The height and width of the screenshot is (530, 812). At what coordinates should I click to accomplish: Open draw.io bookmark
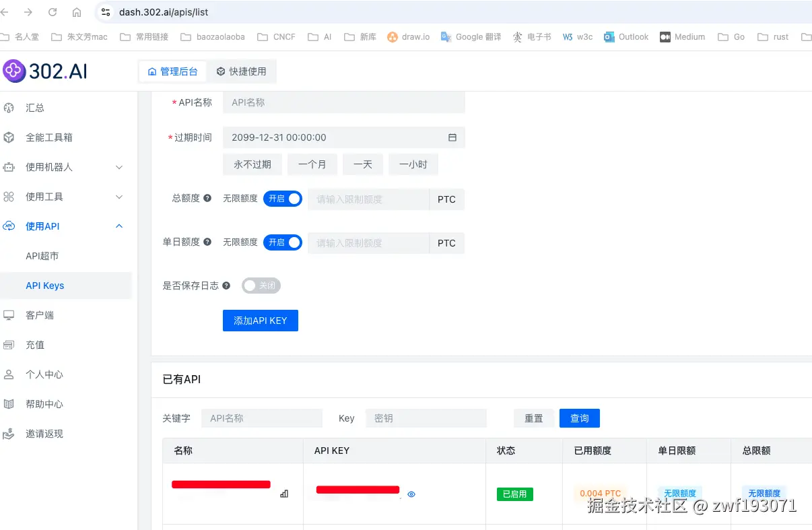(x=409, y=37)
